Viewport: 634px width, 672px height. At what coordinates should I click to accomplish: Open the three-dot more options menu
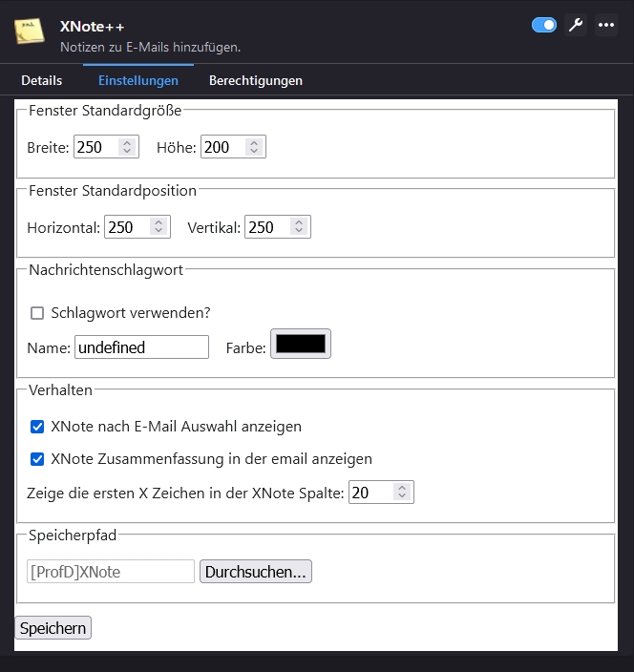(606, 25)
